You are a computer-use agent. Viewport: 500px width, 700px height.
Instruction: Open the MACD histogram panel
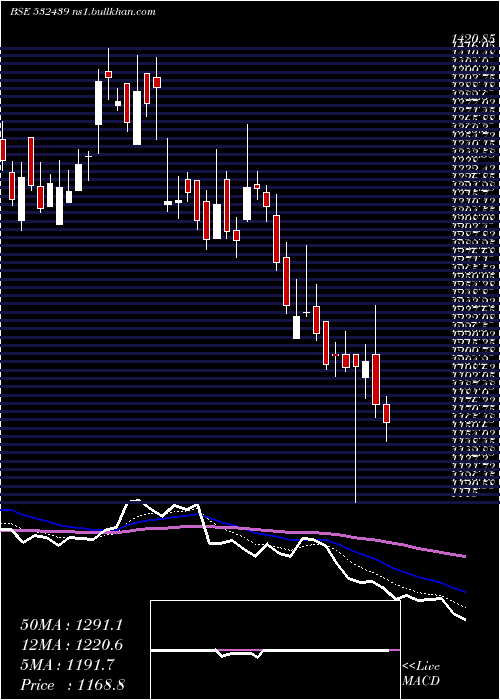tap(275, 650)
